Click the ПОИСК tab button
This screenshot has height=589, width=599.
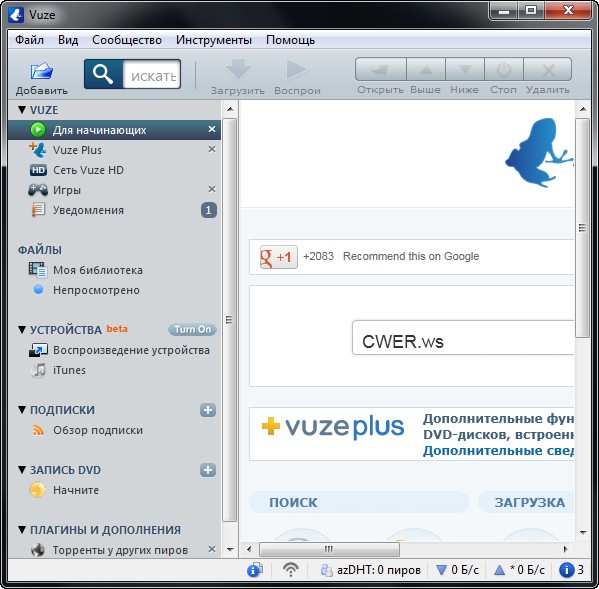[359, 502]
